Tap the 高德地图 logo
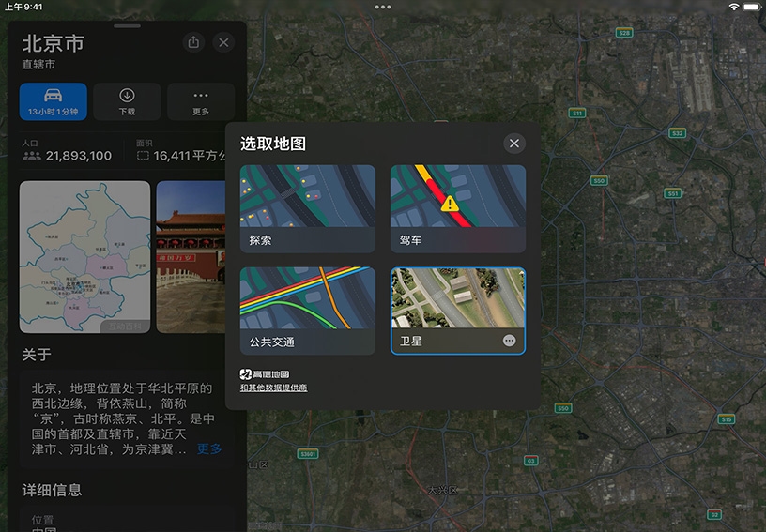The width and height of the screenshot is (766, 532). pyautogui.click(x=258, y=373)
